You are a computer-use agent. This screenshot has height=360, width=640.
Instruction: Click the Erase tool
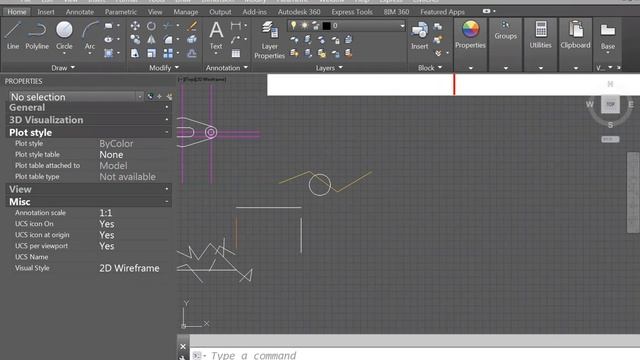click(x=192, y=26)
